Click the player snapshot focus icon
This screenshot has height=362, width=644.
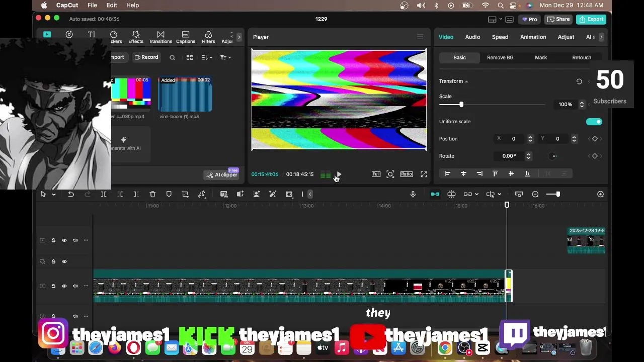click(x=390, y=174)
